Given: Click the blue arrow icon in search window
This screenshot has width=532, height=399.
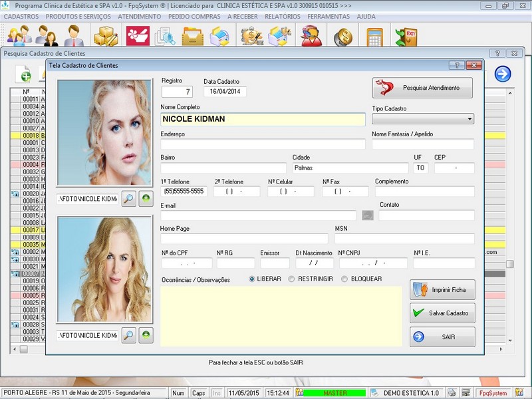Looking at the screenshot, I should (x=503, y=74).
